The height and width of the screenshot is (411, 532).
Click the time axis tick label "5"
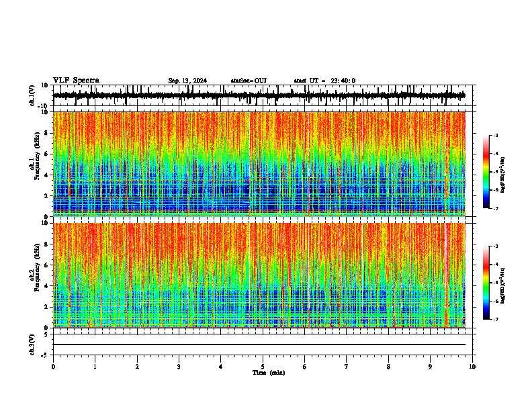click(x=263, y=367)
